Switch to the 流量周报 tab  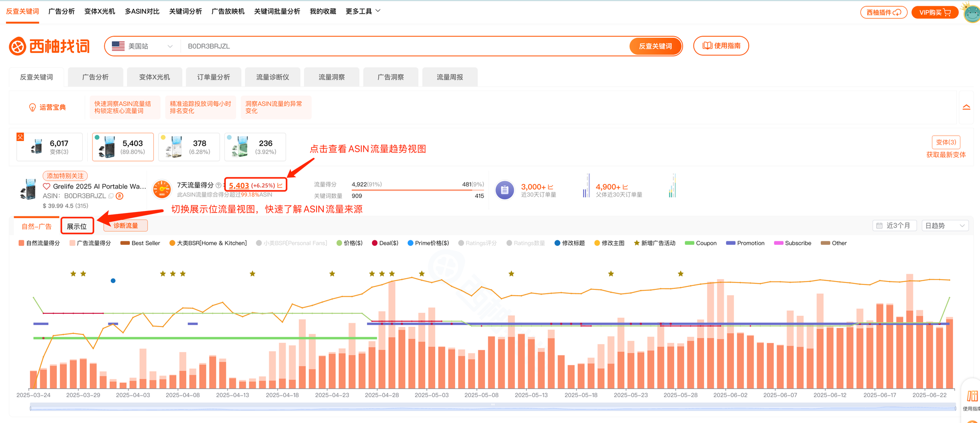tap(450, 77)
